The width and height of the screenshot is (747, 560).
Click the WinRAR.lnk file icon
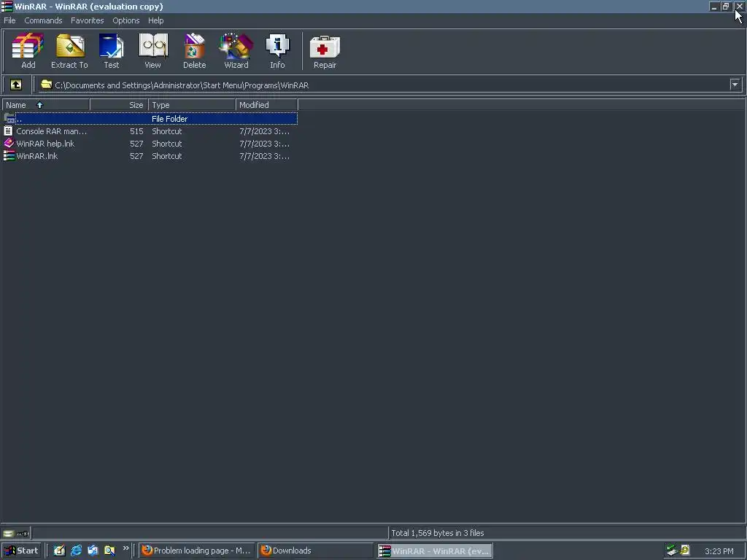[9, 155]
